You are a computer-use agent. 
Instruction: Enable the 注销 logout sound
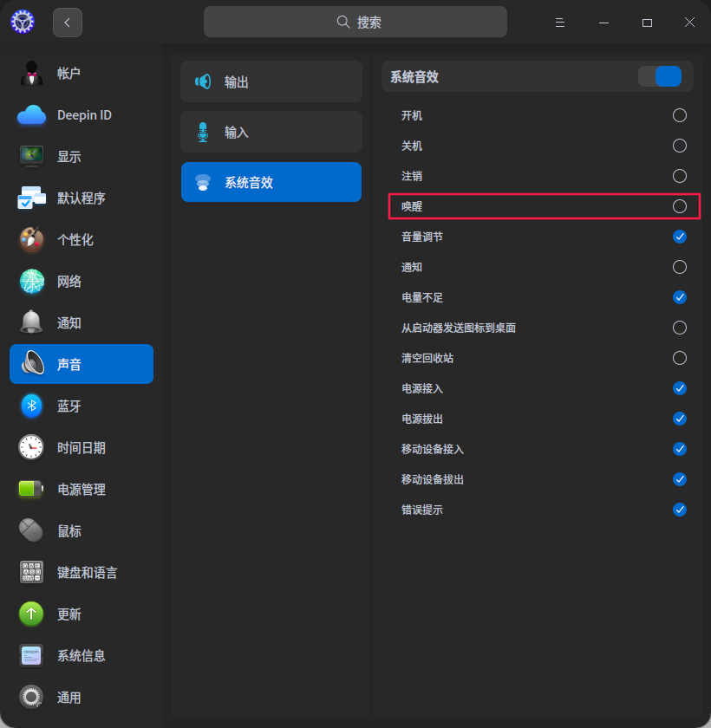[x=680, y=176]
